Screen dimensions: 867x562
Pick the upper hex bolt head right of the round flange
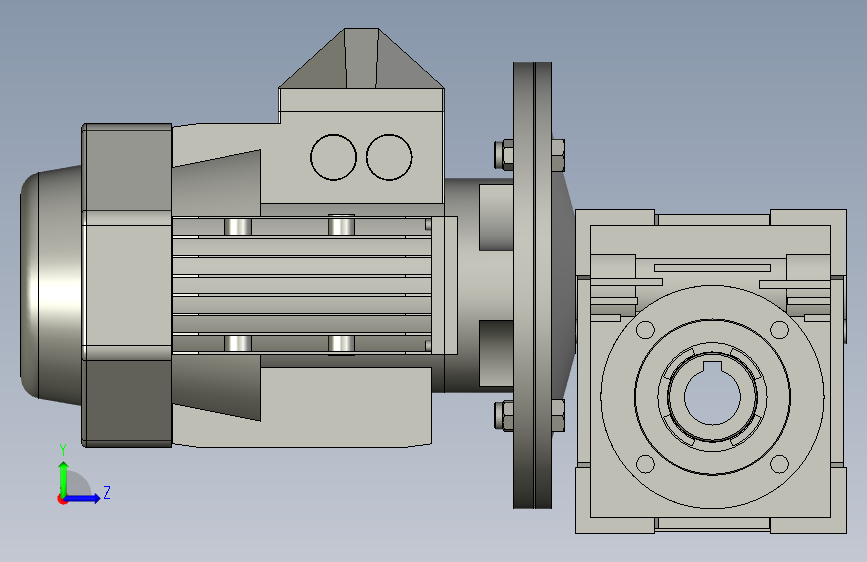(558, 155)
